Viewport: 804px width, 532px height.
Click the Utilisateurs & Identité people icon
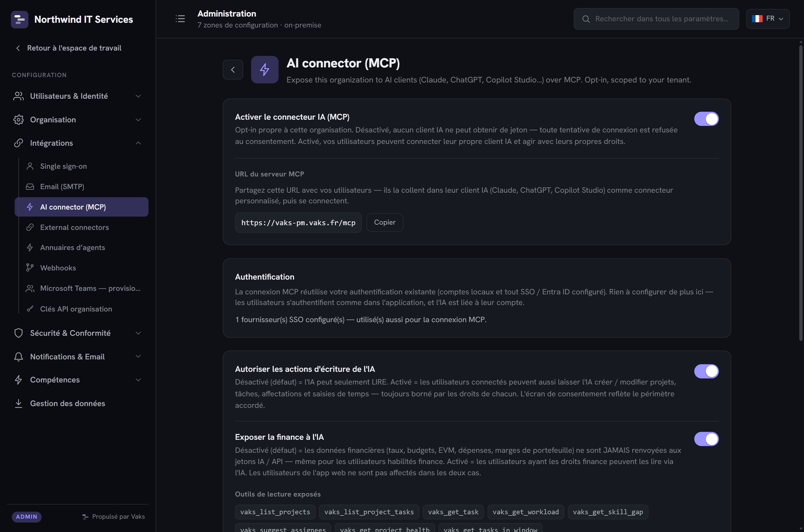pyautogui.click(x=19, y=96)
